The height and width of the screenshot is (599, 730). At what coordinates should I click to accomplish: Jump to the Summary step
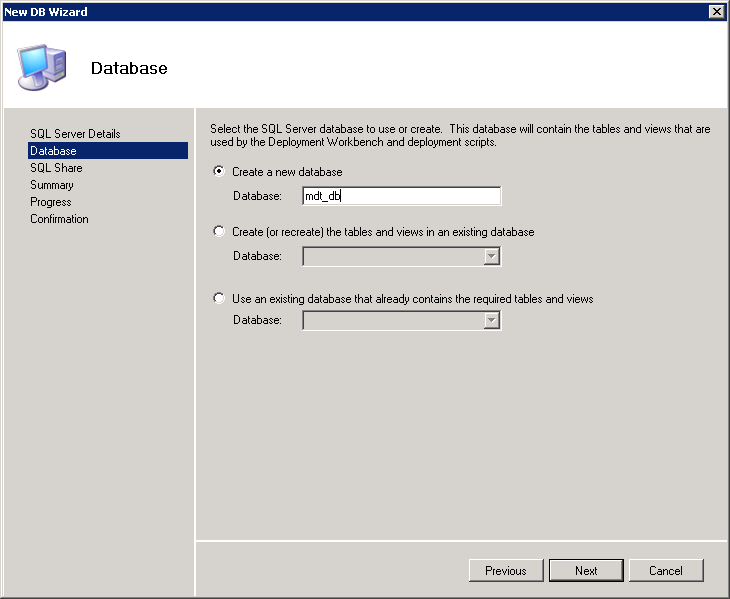click(x=52, y=185)
